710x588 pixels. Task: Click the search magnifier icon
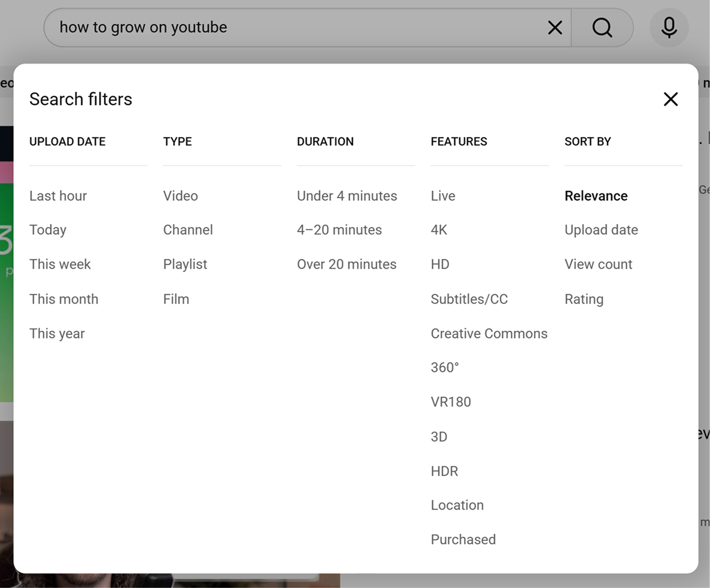(x=602, y=28)
